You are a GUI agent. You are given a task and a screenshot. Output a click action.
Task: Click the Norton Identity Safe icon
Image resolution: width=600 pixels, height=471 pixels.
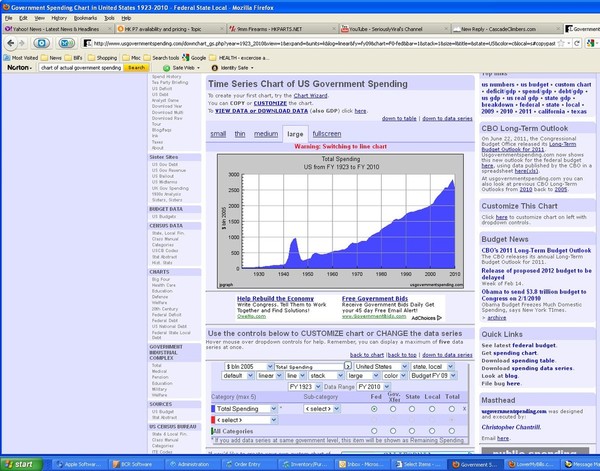(215, 68)
